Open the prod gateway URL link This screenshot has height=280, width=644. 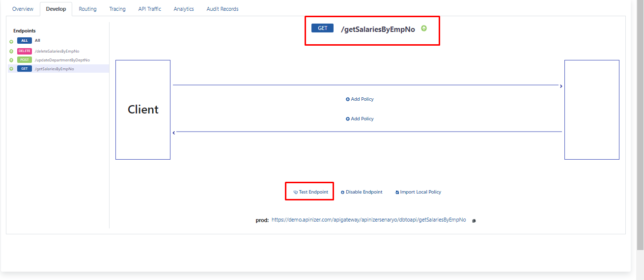click(x=368, y=220)
